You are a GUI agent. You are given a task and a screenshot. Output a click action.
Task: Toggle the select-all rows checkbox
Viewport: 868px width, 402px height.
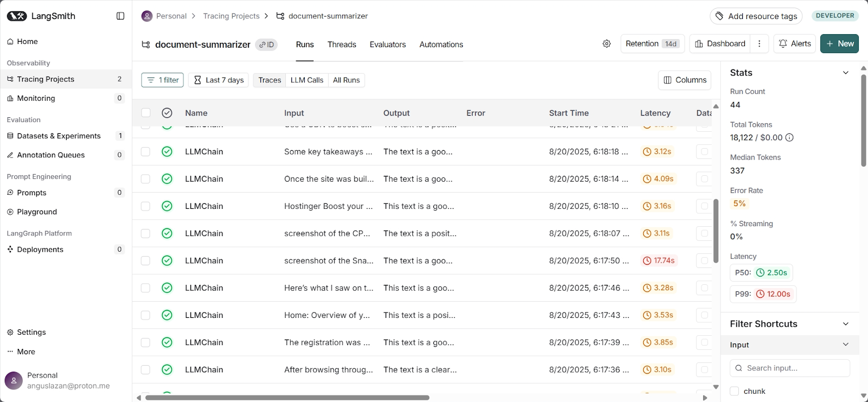145,113
